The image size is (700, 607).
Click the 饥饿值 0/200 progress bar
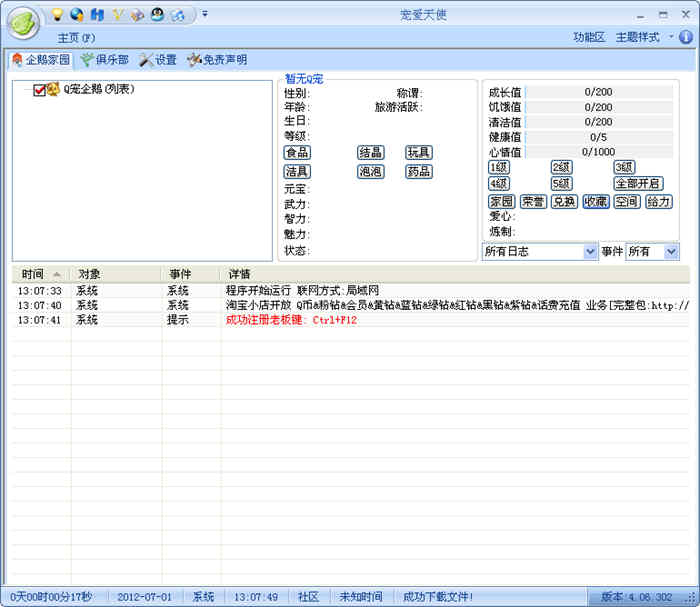point(599,108)
